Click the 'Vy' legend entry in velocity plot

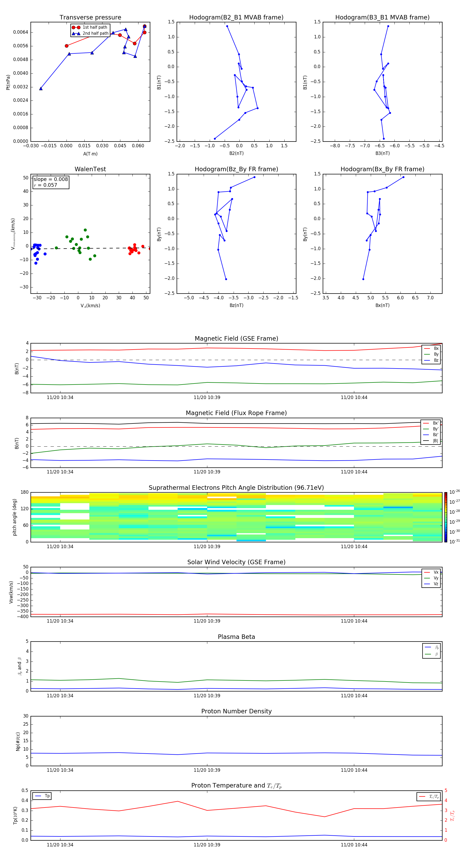431,578
